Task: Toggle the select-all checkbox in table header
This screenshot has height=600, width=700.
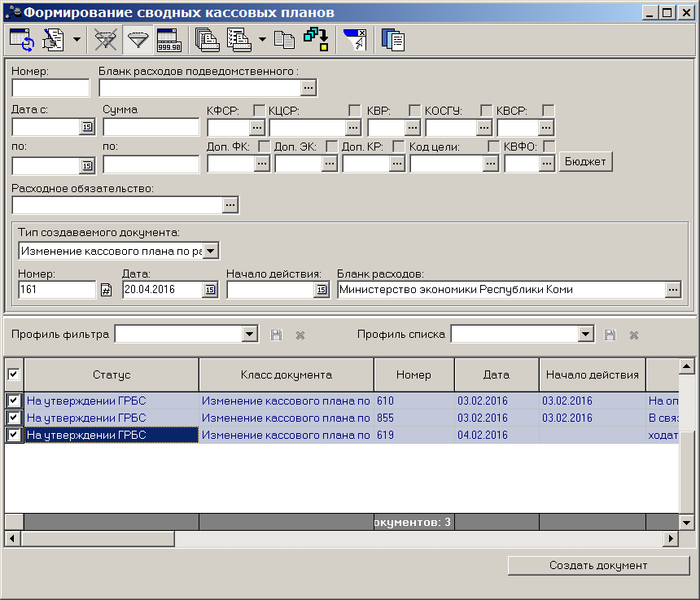Action: (x=13, y=374)
